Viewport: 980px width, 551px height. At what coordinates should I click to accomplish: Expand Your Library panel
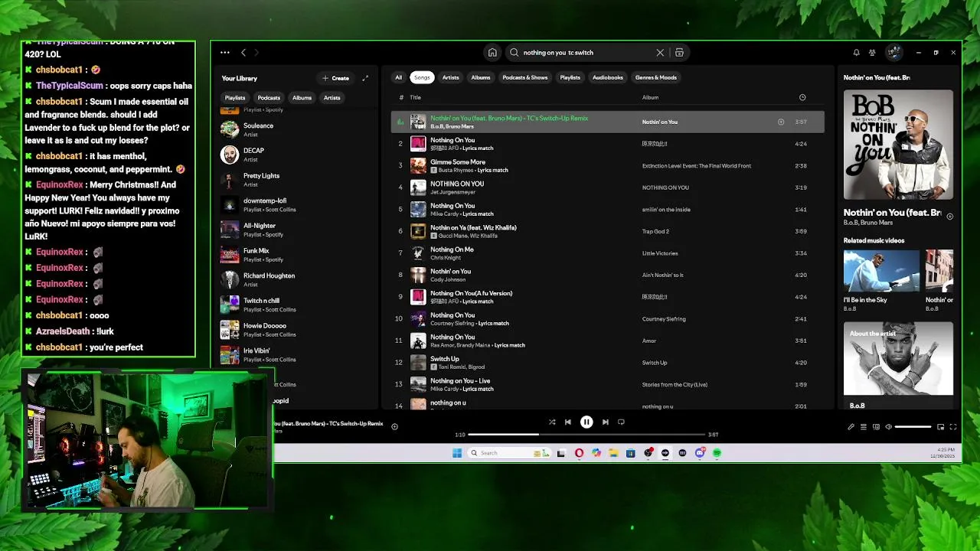pos(365,78)
